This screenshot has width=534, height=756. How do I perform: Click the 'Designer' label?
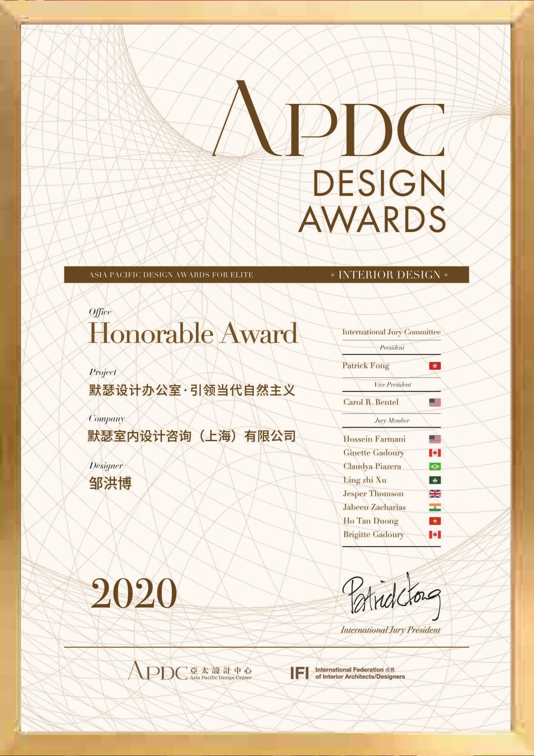click(x=106, y=466)
